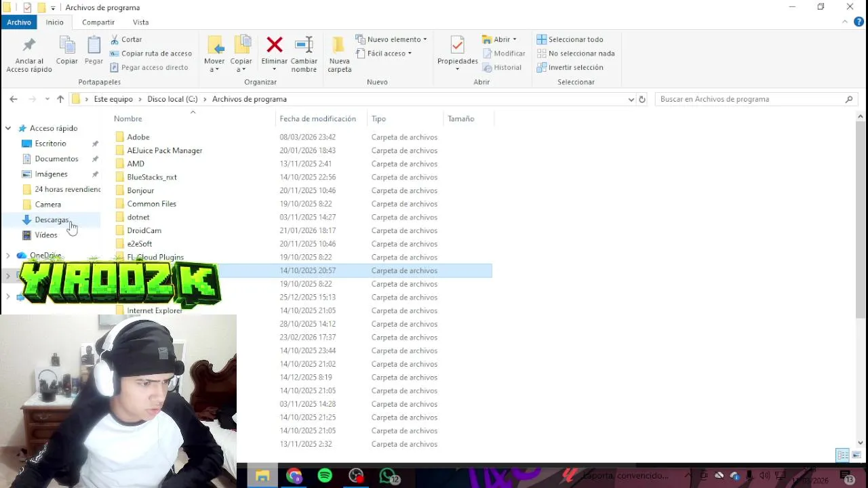Select AEJuice Pack Manager folder
Viewport: 868px width, 488px height.
pos(165,150)
